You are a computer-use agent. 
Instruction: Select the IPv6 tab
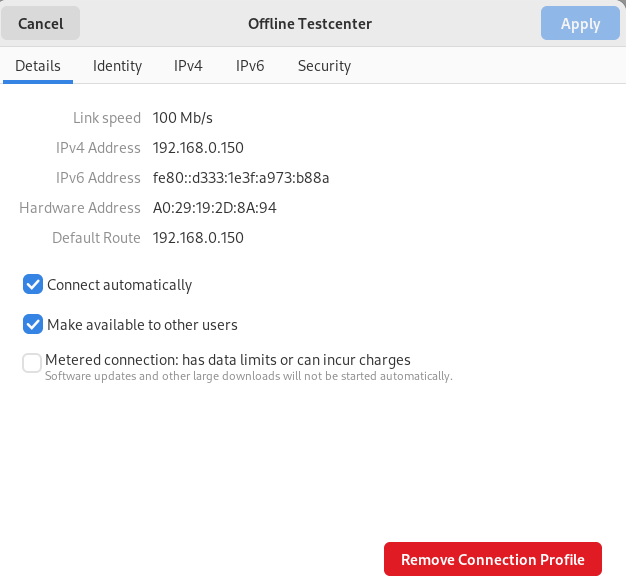pos(250,66)
